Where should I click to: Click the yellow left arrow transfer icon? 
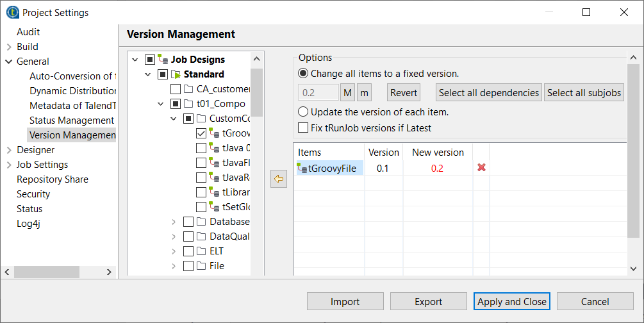tap(279, 179)
